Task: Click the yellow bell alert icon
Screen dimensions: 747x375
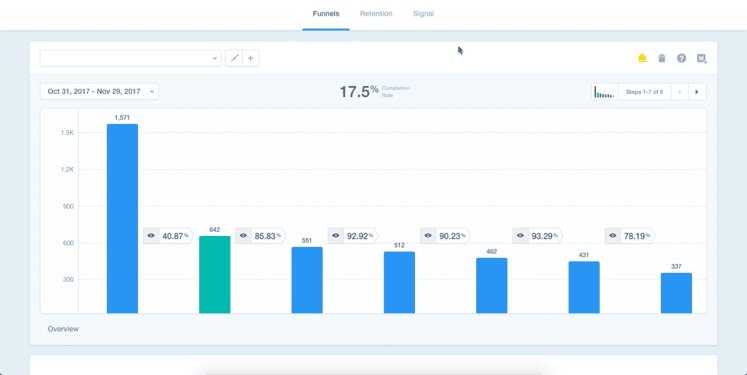Action: coord(642,58)
